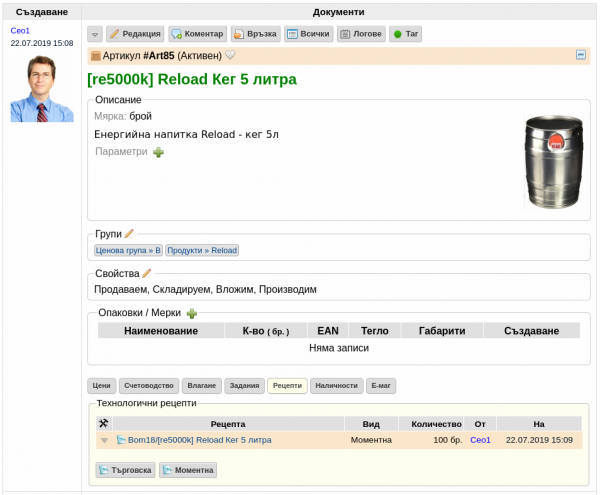Click the Количество column header in recipes
600x495 pixels.
coord(431,424)
